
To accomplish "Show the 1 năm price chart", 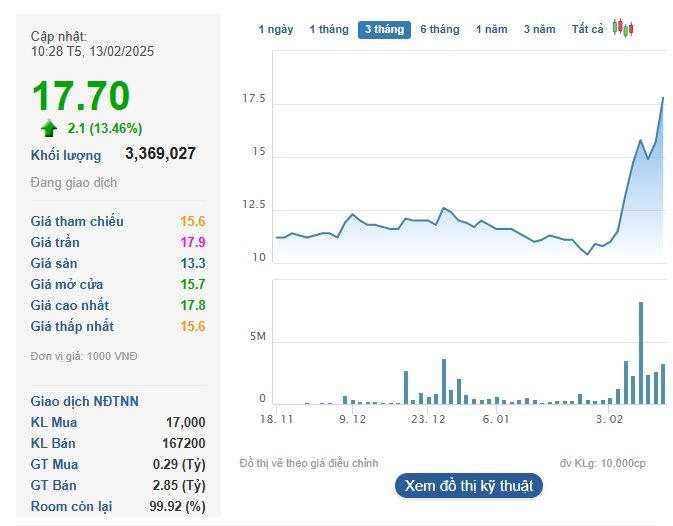I will click(492, 30).
